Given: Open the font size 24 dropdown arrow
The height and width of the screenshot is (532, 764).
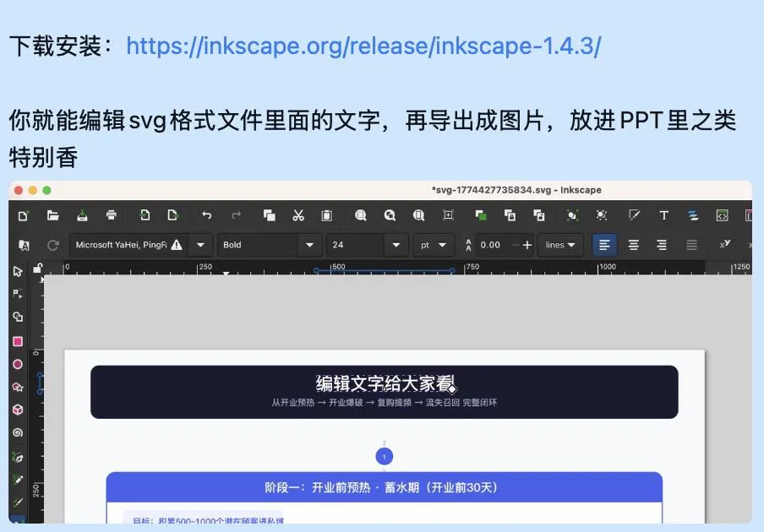Looking at the screenshot, I should click(396, 245).
